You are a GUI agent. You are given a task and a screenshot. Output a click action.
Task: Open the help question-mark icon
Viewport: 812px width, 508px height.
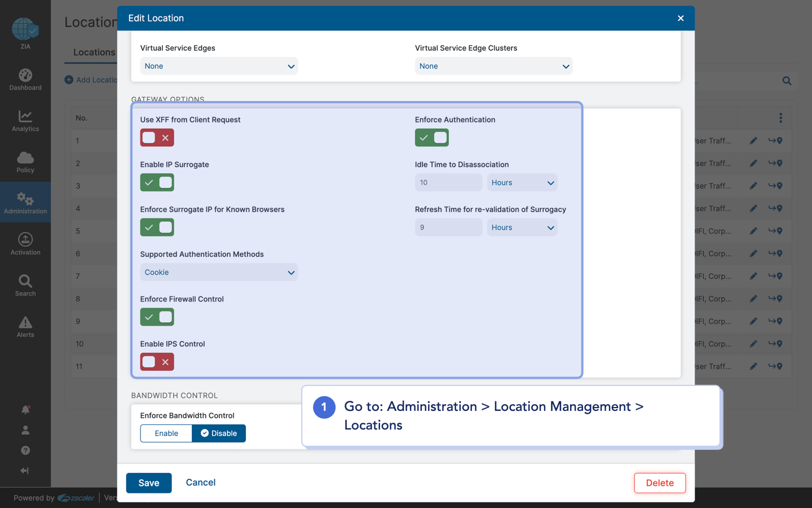point(25,450)
